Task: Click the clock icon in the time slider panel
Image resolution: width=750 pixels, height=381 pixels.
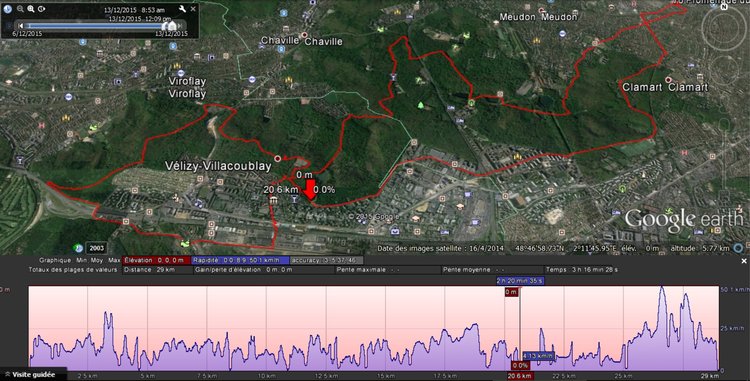Action: 9,8
